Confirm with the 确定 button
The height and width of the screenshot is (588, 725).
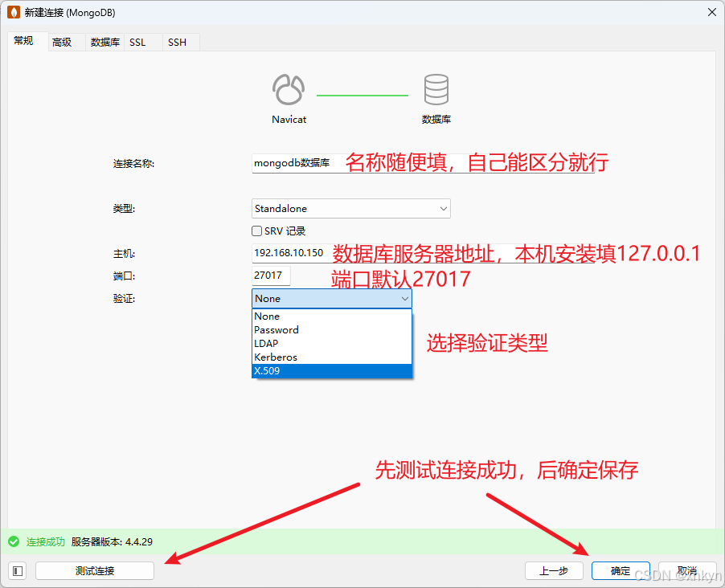pyautogui.click(x=621, y=571)
